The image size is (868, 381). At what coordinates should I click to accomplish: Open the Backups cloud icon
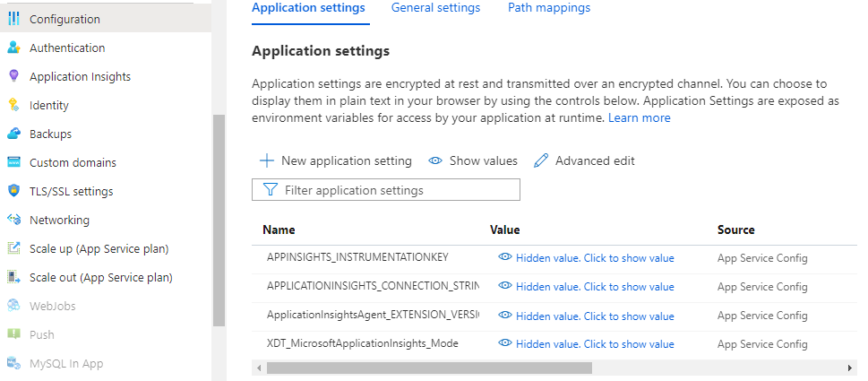click(13, 134)
